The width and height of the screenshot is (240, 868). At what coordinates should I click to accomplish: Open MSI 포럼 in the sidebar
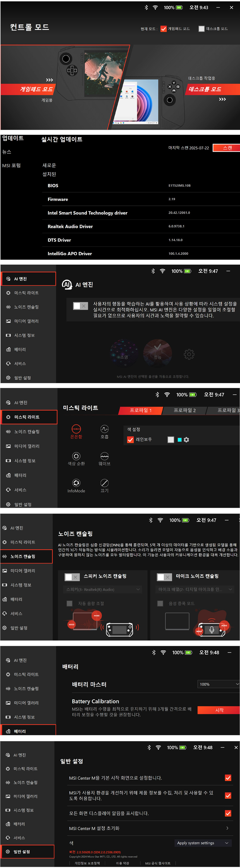tap(11, 166)
